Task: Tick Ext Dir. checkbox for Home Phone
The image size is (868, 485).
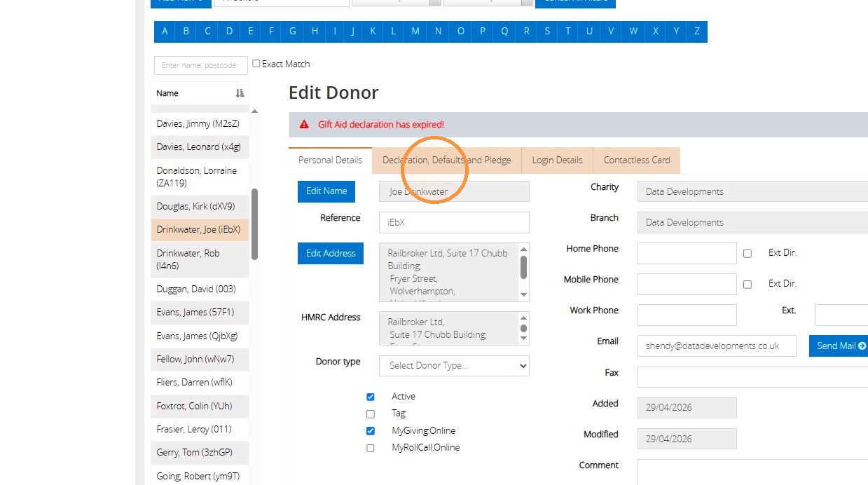Action: (748, 254)
